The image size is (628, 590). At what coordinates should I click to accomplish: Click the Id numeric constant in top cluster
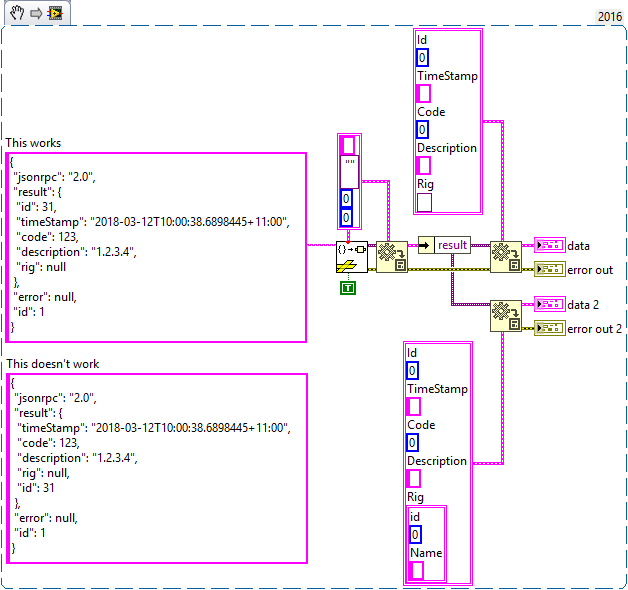click(423, 58)
